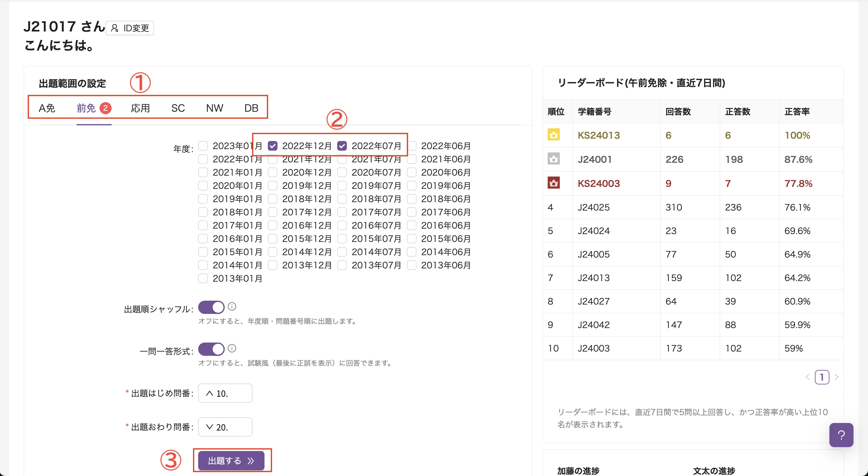Switch to the SC tab
Screen dimensions: 868x476
pos(178,108)
